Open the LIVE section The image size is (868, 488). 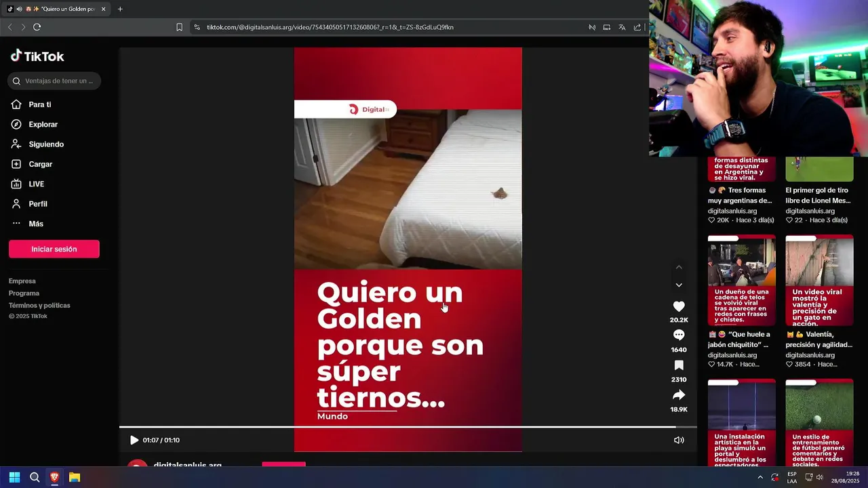click(x=36, y=184)
